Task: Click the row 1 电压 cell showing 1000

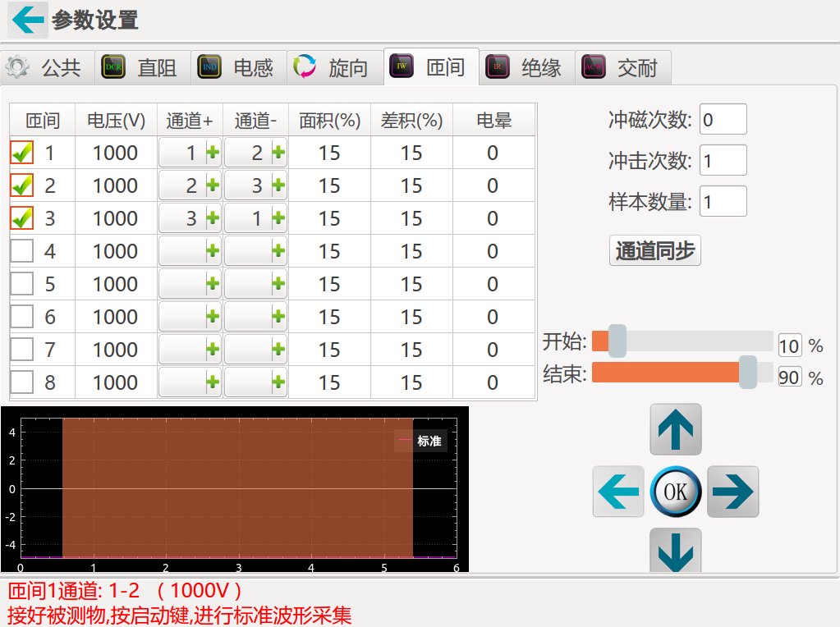Action: [116, 153]
